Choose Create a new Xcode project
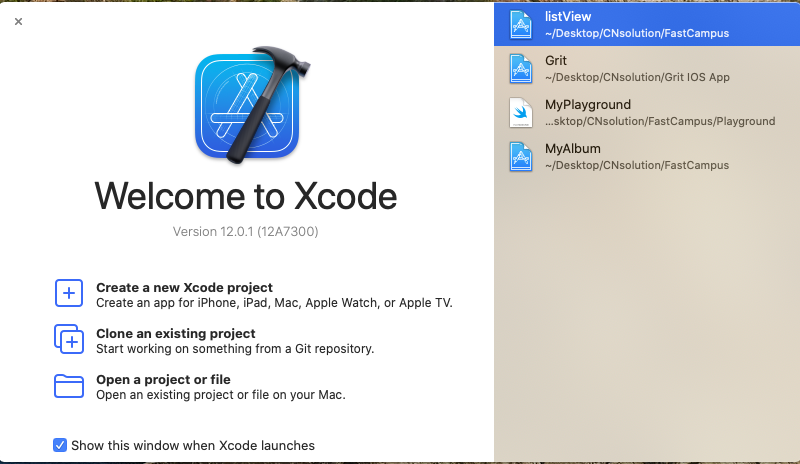This screenshot has height=464, width=800. click(x=184, y=287)
